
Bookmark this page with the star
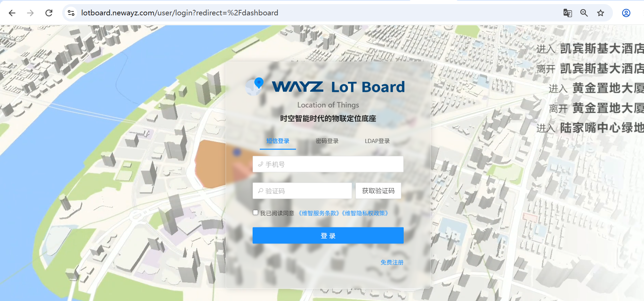coord(601,13)
